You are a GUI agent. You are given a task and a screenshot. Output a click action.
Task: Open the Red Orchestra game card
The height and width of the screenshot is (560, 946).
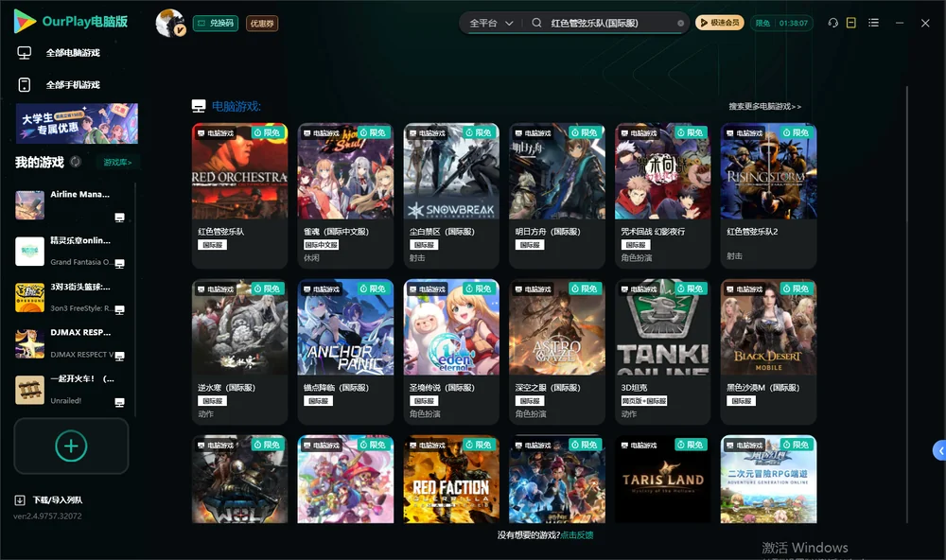click(239, 196)
